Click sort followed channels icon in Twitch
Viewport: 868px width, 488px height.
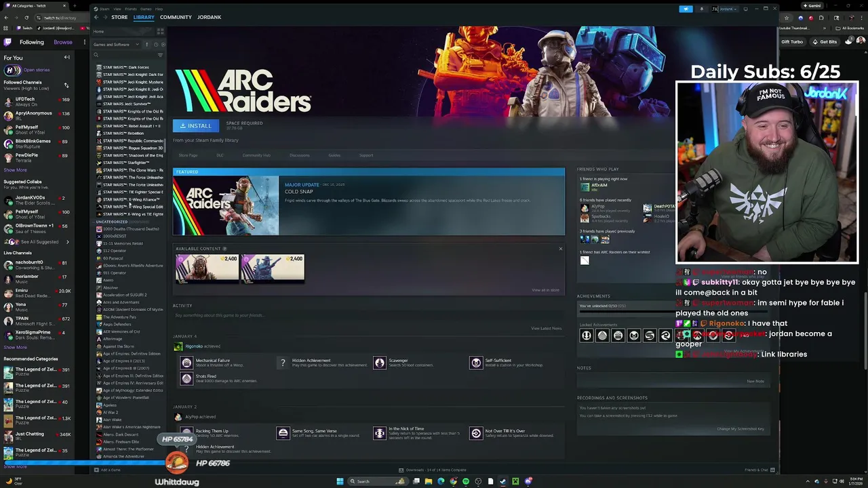pyautogui.click(x=66, y=85)
